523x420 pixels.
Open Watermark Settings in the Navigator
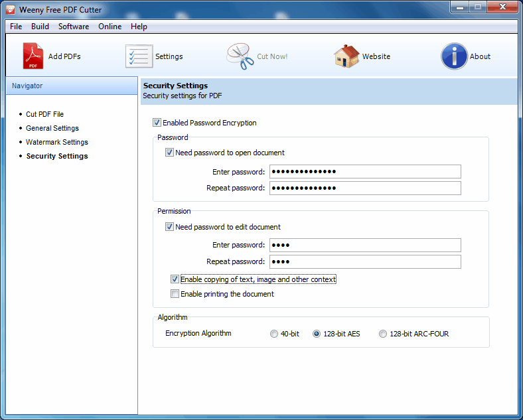tap(57, 142)
